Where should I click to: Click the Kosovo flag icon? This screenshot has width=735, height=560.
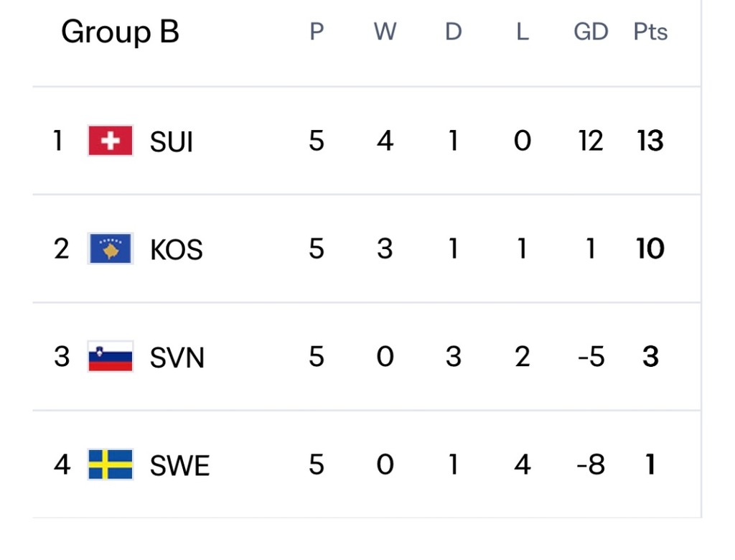tap(111, 248)
